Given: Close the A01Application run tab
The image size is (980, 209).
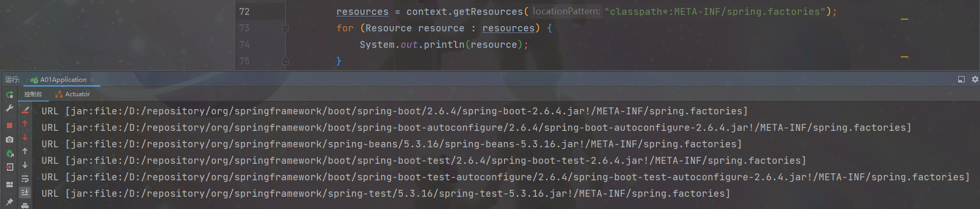Looking at the screenshot, I should (92, 80).
